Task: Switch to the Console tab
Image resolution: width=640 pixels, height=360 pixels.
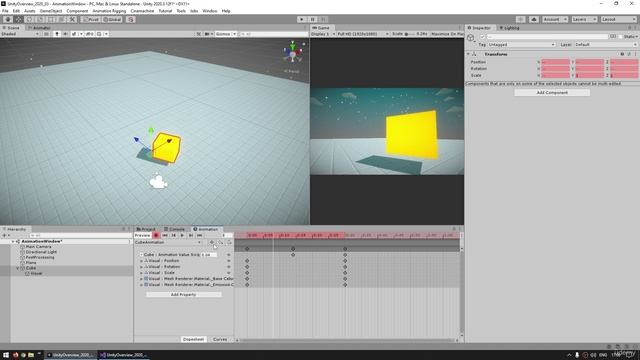Action: (x=174, y=229)
